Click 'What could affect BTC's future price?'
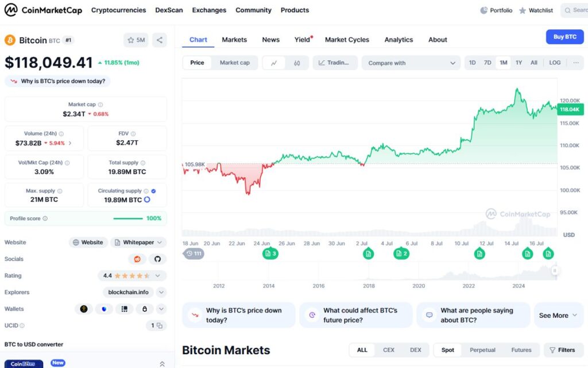Screen dimensions: 588x368 click(356, 316)
